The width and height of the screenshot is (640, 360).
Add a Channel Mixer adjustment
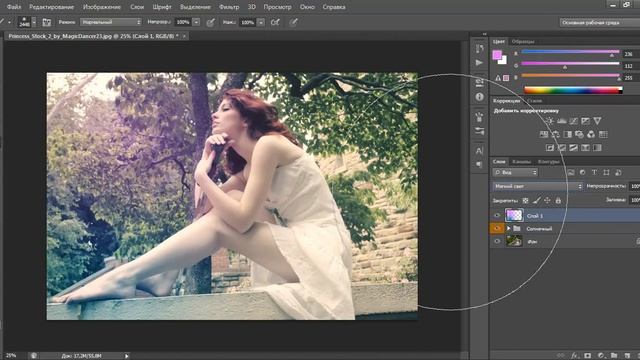click(591, 134)
